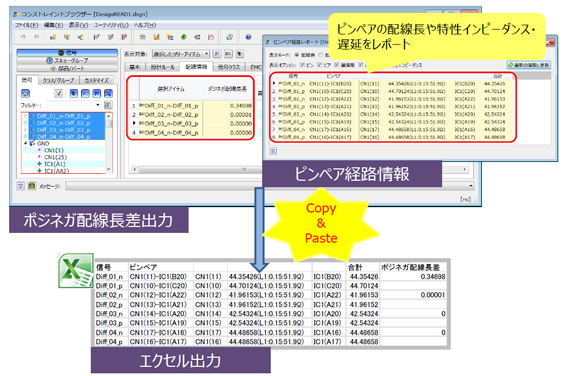Click the Excel cell Diff_04_p

[109, 342]
